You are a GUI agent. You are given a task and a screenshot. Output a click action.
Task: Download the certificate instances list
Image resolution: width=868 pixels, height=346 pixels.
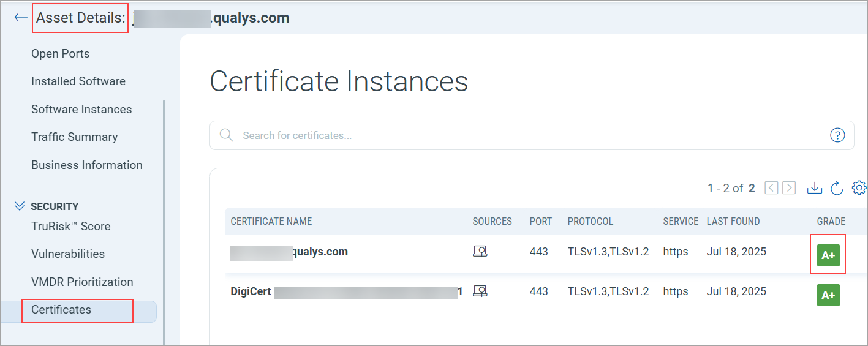[814, 188]
